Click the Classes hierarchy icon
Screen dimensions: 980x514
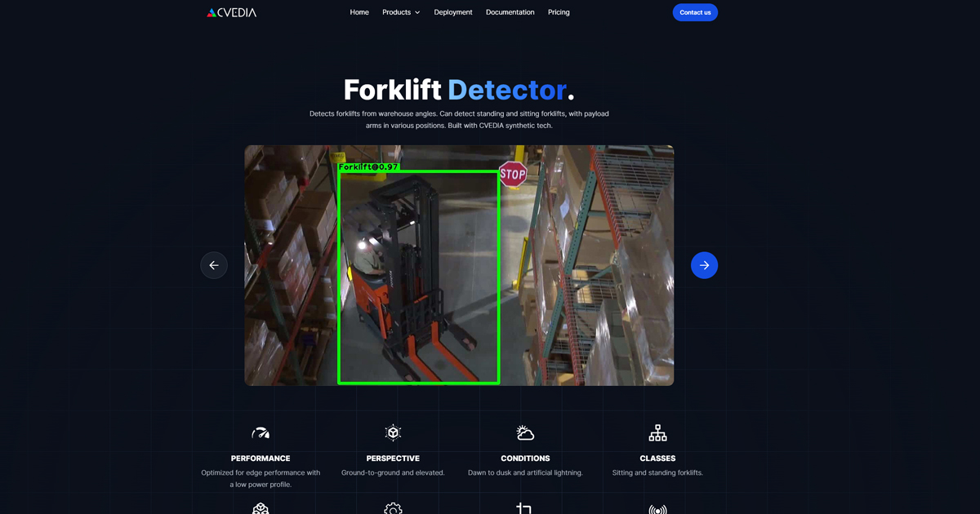click(x=657, y=432)
